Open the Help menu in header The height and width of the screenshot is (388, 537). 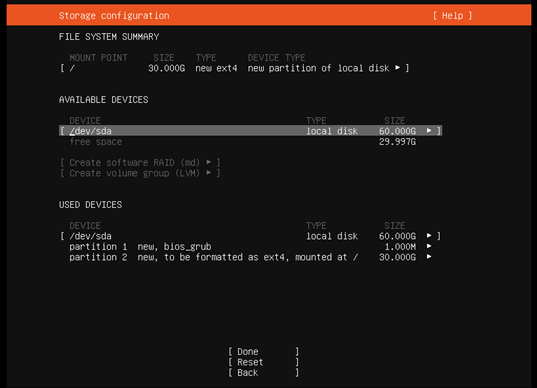452,16
